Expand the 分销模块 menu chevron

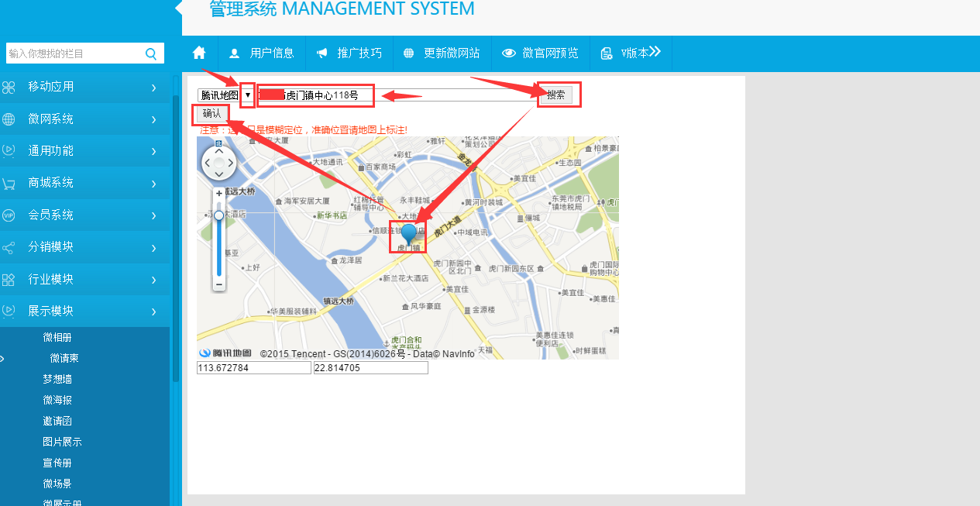[x=153, y=247]
